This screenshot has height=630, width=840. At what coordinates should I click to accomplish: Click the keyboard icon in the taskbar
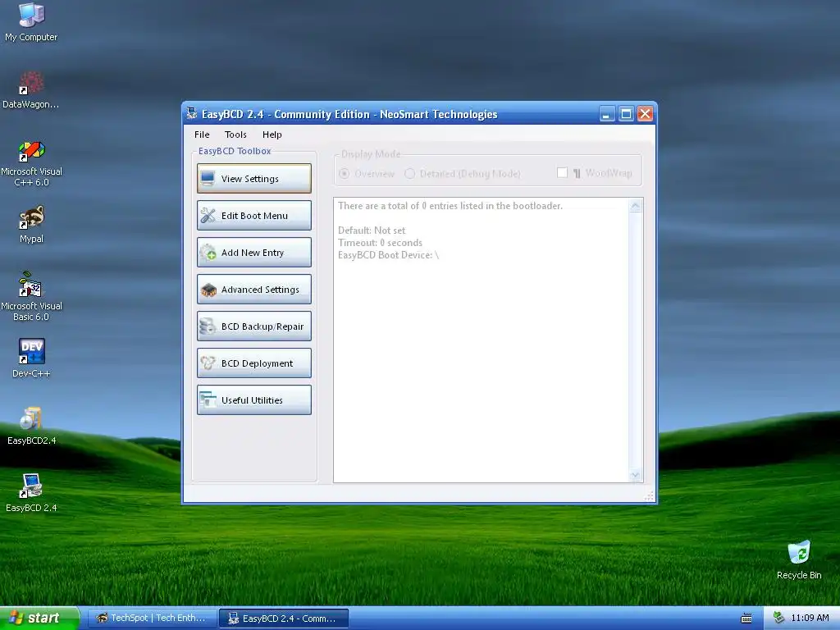click(746, 619)
